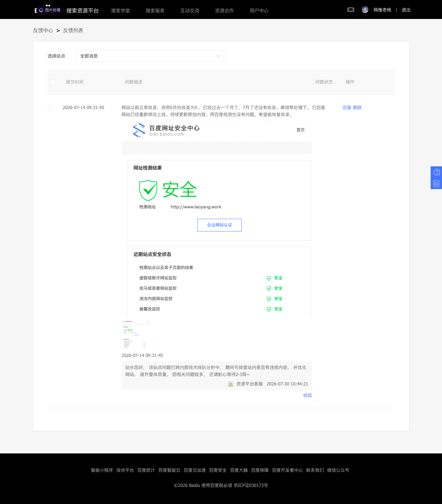Click 反馈列表 in the breadcrumb
442x504 pixels.
click(x=73, y=30)
